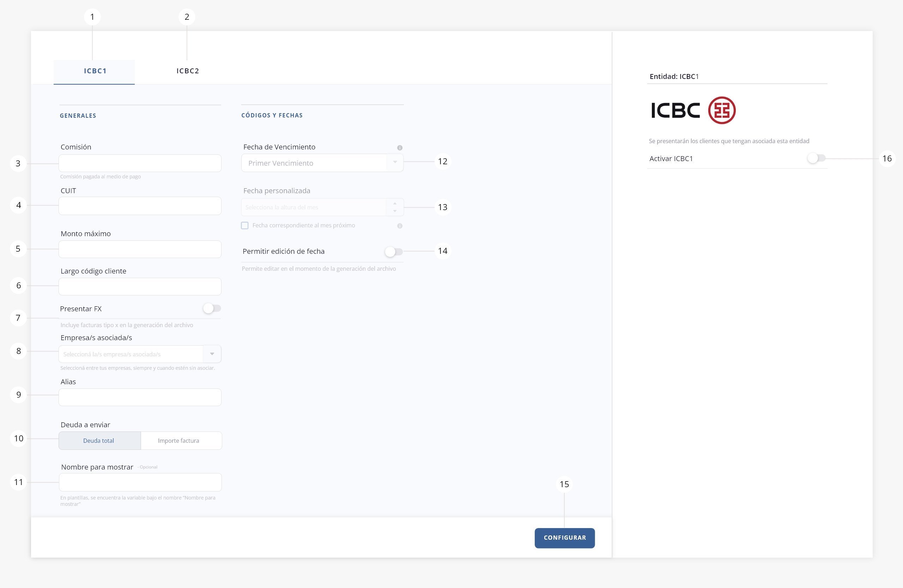The width and height of the screenshot is (903, 588).
Task: Click info icon beside mes próximo checkbox
Action: (x=400, y=226)
